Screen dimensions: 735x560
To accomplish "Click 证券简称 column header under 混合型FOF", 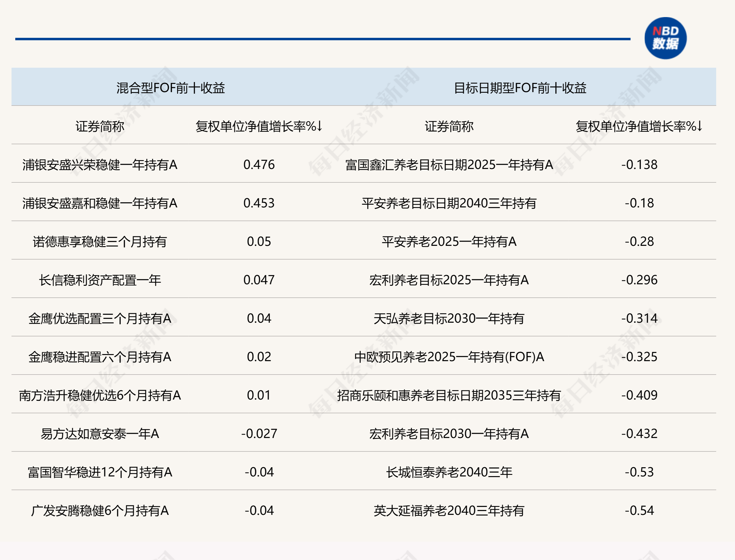I will point(100,126).
